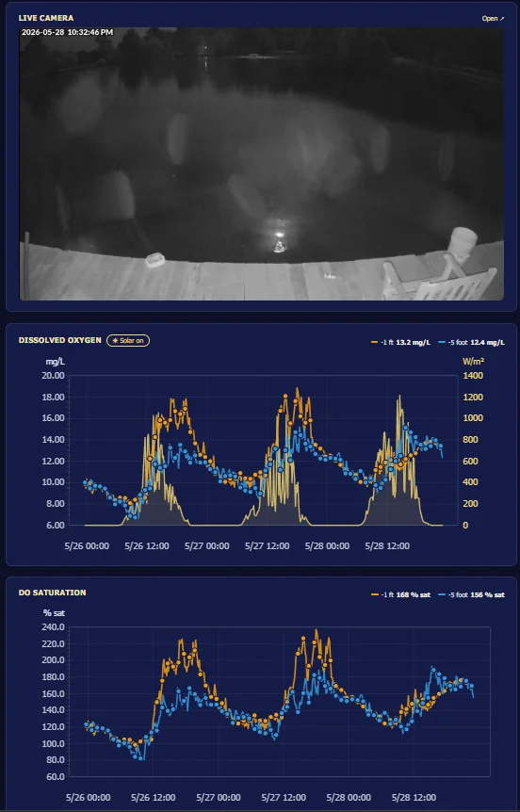520x812 pixels.
Task: Click the camera timestamp 2026-05-28 10:32:46 PM
Action: tap(67, 32)
